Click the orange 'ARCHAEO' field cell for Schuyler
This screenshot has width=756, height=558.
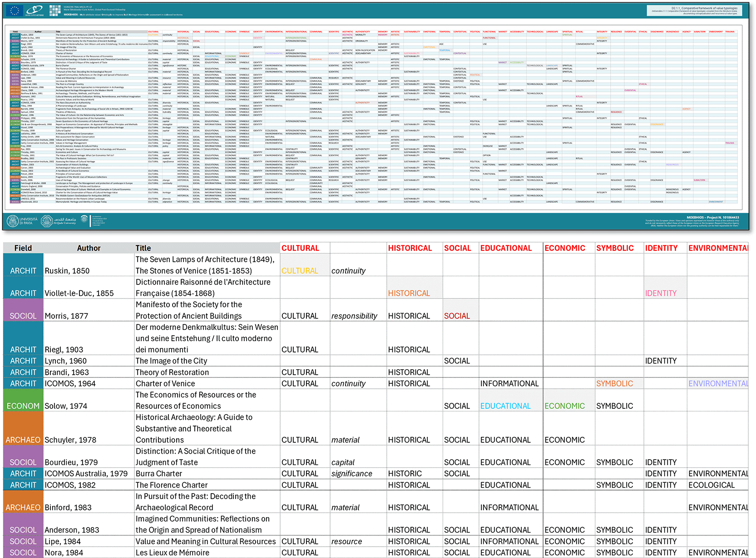click(x=23, y=429)
